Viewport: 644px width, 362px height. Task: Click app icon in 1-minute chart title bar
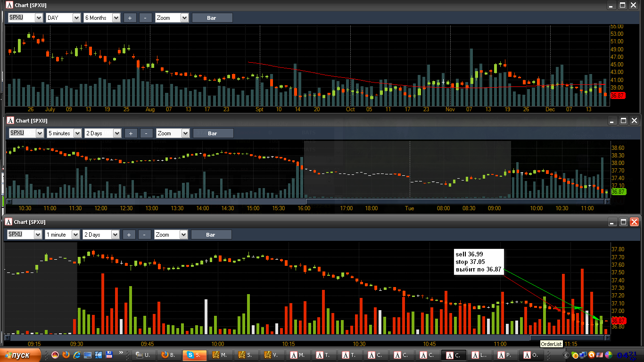pyautogui.click(x=9, y=222)
